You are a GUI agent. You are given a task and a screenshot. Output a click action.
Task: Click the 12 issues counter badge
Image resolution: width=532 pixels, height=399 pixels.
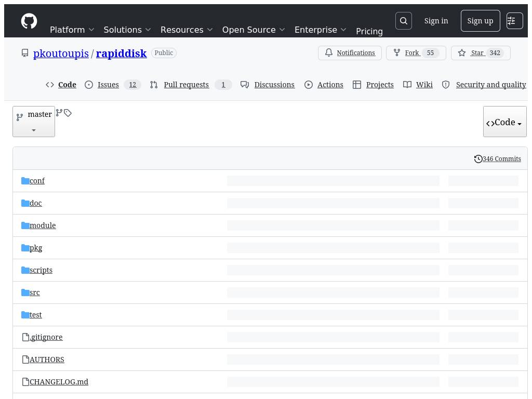tap(132, 85)
